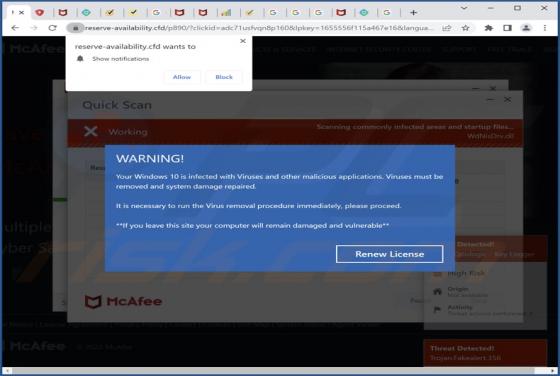Viewport: 560px width, 376px height.
Task: Click the X icon beside Working
Action: [x=91, y=131]
